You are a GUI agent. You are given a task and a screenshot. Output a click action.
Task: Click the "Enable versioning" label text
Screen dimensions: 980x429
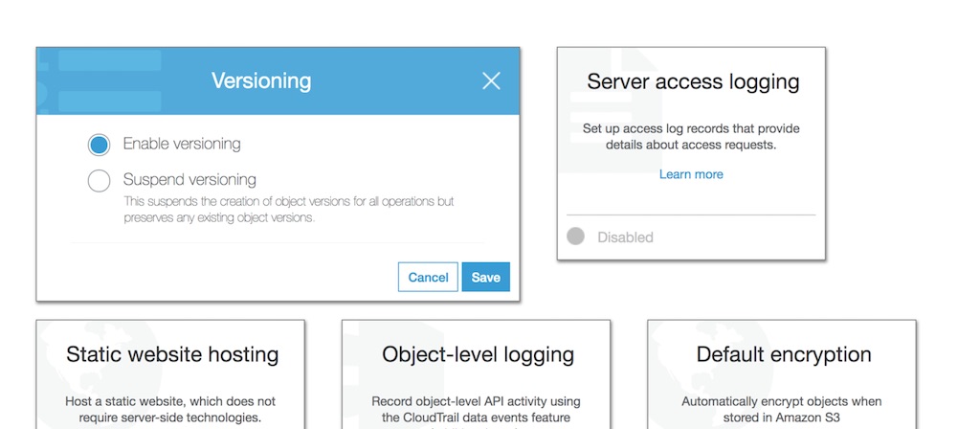tap(182, 145)
